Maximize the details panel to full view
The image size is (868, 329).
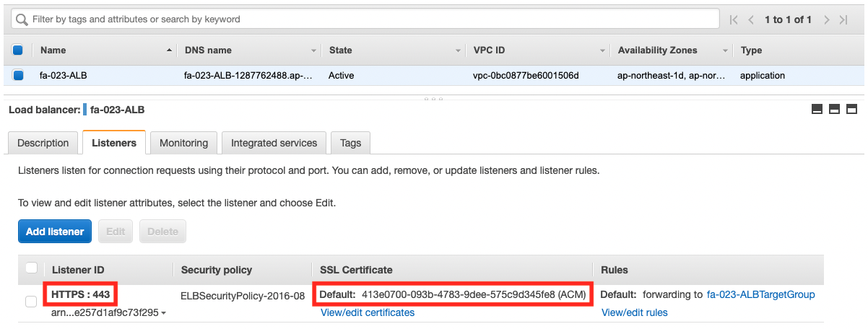point(852,110)
